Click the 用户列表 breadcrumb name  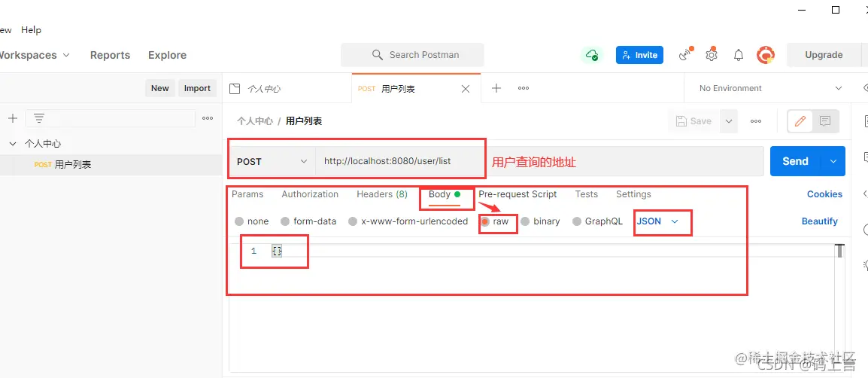[x=304, y=121]
